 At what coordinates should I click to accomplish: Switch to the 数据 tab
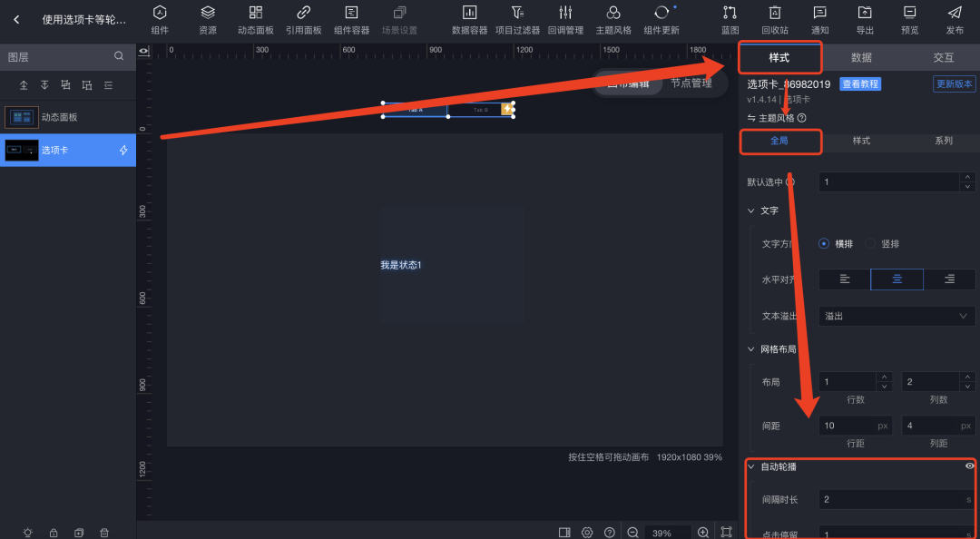[x=861, y=57]
